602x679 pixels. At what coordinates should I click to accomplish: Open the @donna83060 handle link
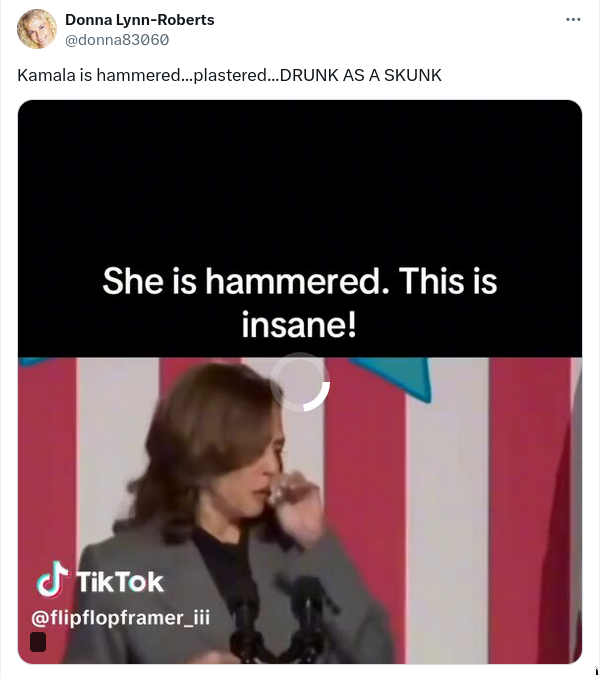(x=117, y=40)
